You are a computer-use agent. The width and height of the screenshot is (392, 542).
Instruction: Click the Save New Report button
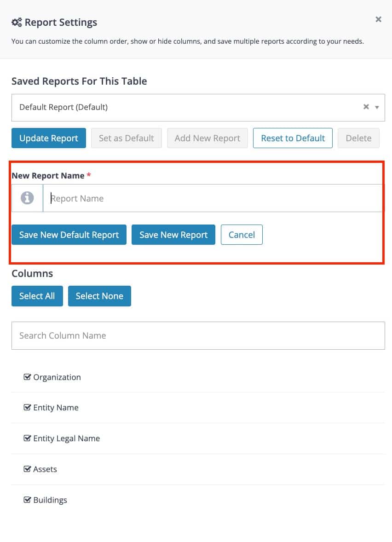[173, 235]
